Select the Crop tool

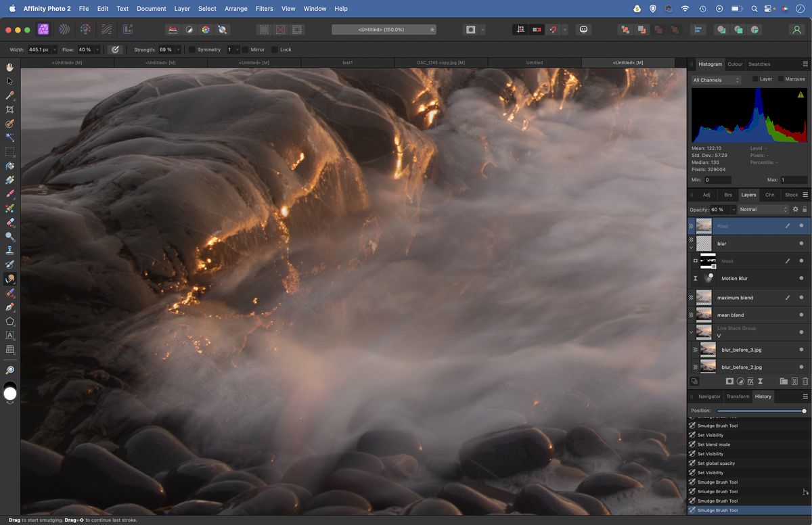point(9,109)
